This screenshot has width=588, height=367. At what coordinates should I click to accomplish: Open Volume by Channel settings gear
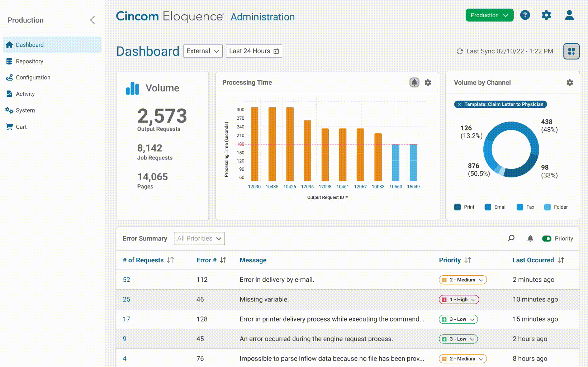point(570,82)
